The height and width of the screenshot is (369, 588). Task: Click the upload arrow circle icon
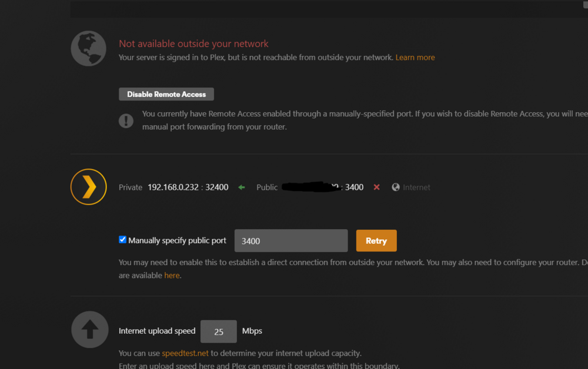point(89,330)
